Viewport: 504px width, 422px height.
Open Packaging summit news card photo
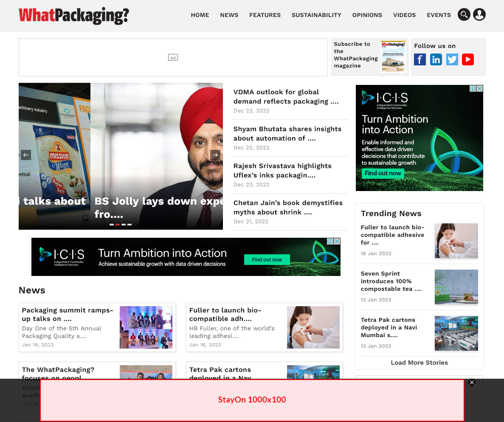click(x=146, y=327)
